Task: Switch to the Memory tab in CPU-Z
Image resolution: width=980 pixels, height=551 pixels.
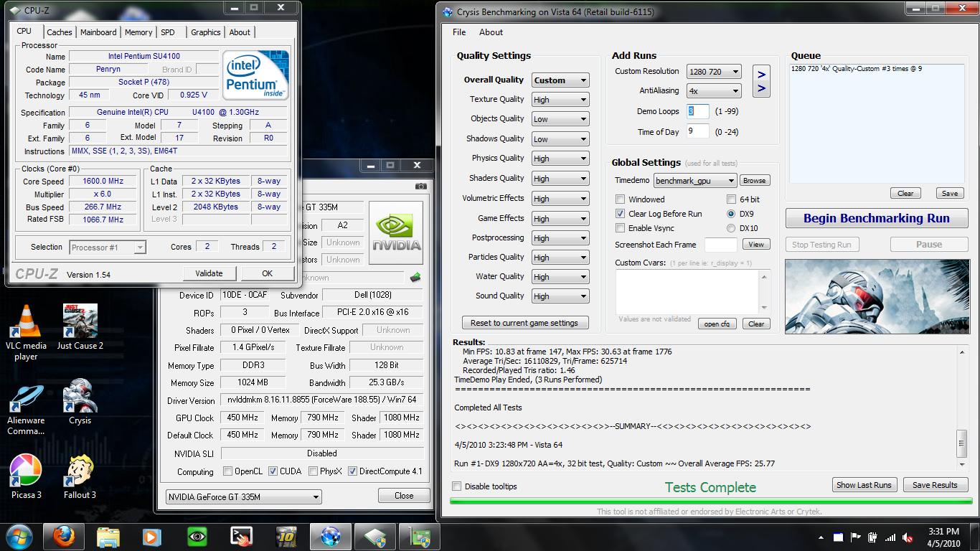Action: pos(138,32)
